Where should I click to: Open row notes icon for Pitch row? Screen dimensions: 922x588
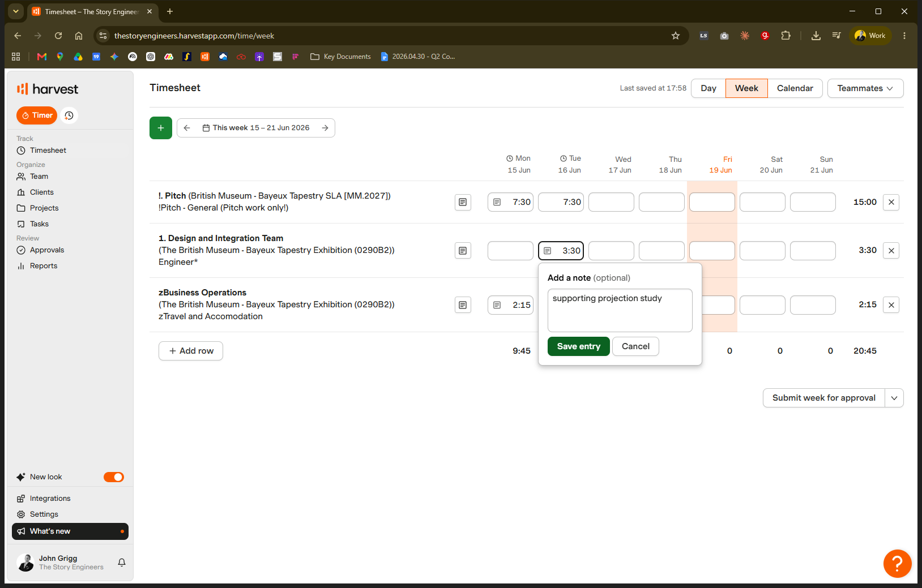463,202
